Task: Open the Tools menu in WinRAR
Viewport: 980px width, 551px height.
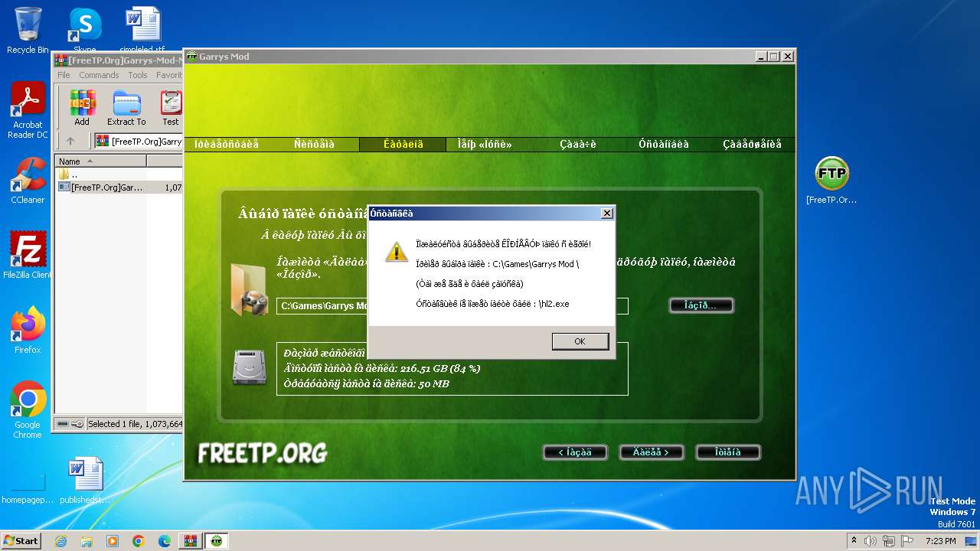Action: click(x=138, y=75)
